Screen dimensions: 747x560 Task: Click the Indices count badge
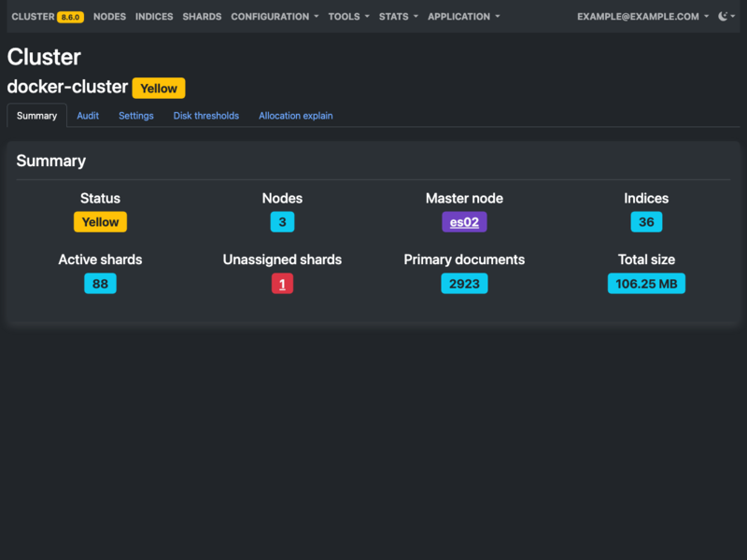pos(646,221)
